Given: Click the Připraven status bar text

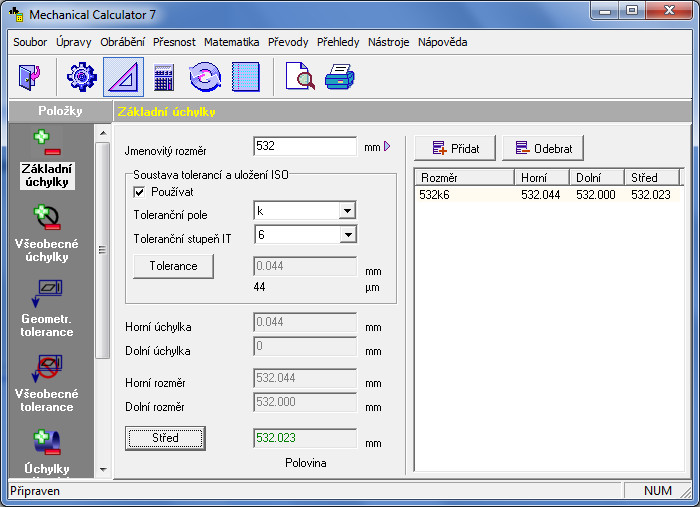Looking at the screenshot, I should pyautogui.click(x=35, y=491).
